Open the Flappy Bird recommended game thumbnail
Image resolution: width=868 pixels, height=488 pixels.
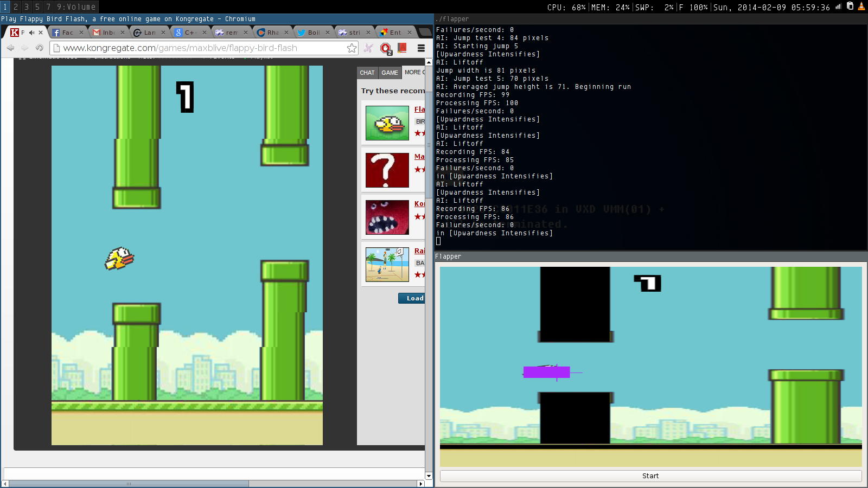point(387,123)
